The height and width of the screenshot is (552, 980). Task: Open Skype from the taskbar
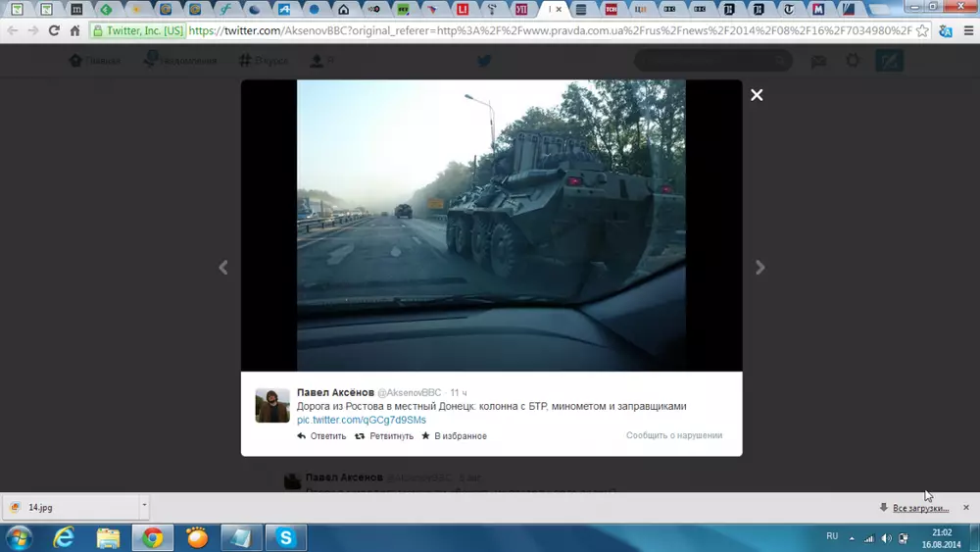(x=285, y=537)
